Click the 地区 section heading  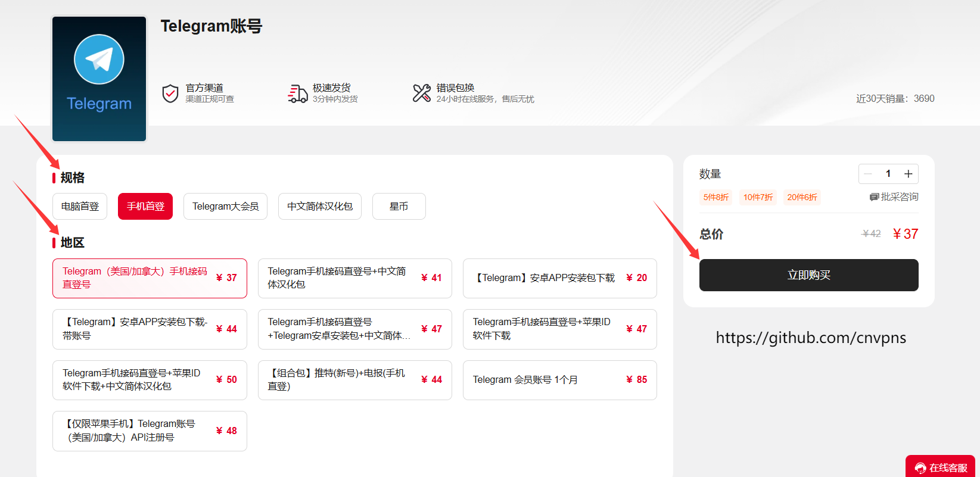click(73, 242)
